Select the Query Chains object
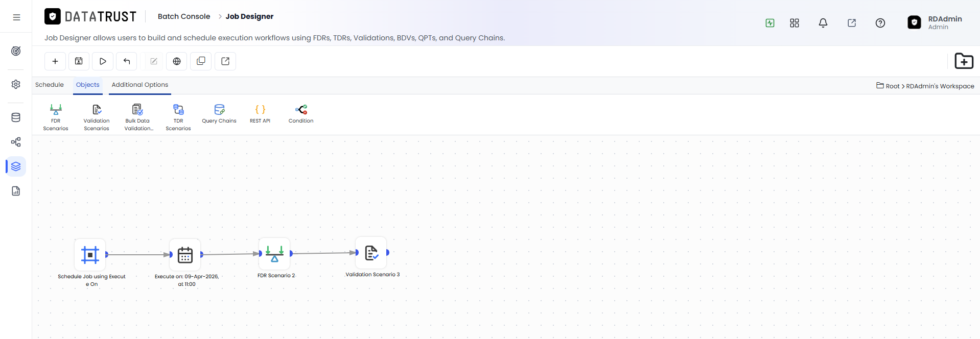Viewport: 980px width, 339px height. click(x=219, y=114)
